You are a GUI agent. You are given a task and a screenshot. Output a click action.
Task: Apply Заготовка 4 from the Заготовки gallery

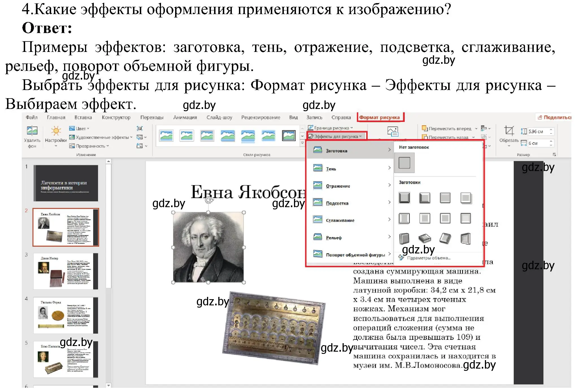tap(465, 198)
